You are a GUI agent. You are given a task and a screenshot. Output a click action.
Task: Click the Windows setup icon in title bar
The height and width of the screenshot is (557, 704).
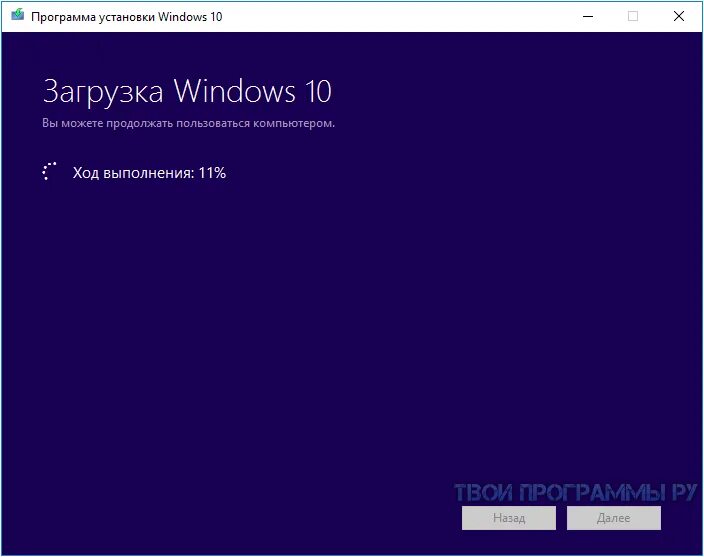(18, 15)
